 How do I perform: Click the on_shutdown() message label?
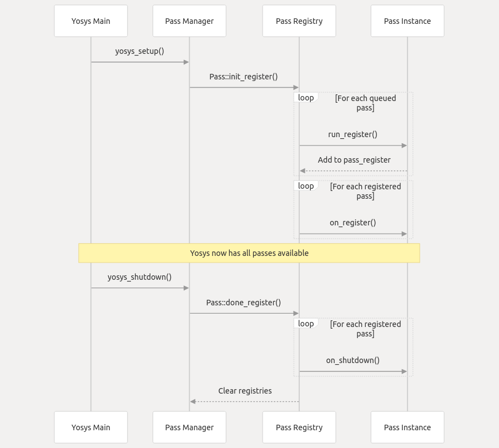click(x=352, y=360)
